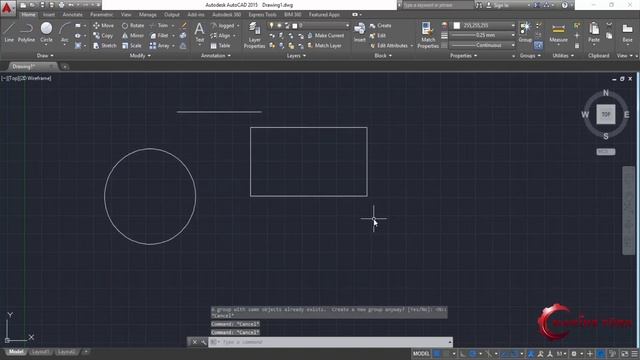Screen dimensions: 640x360
Task: Activate the Scale command
Action: 131,46
